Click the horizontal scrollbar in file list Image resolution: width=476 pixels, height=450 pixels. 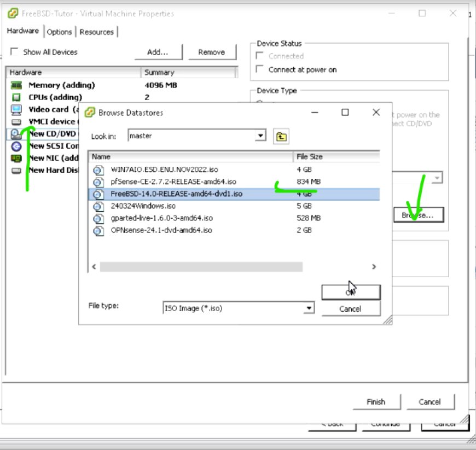(201, 267)
